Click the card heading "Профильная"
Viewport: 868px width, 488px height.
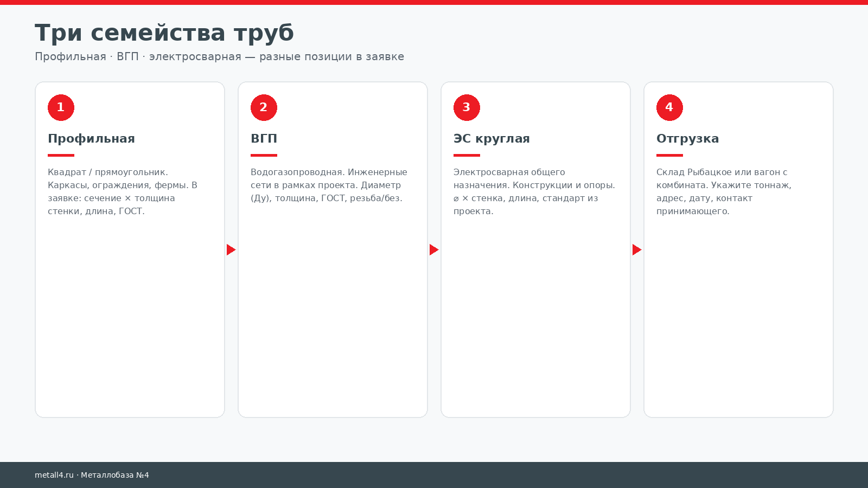91,139
